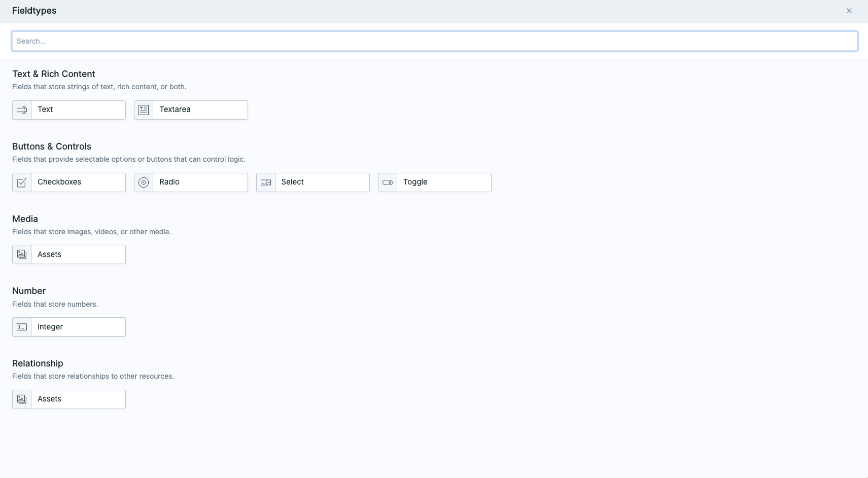
Task: Click the Buttons & Controls heading
Action: coord(52,146)
